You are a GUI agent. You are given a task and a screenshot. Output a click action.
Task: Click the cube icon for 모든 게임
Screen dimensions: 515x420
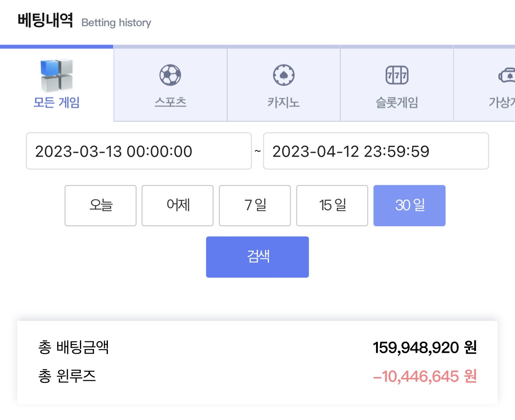point(56,75)
